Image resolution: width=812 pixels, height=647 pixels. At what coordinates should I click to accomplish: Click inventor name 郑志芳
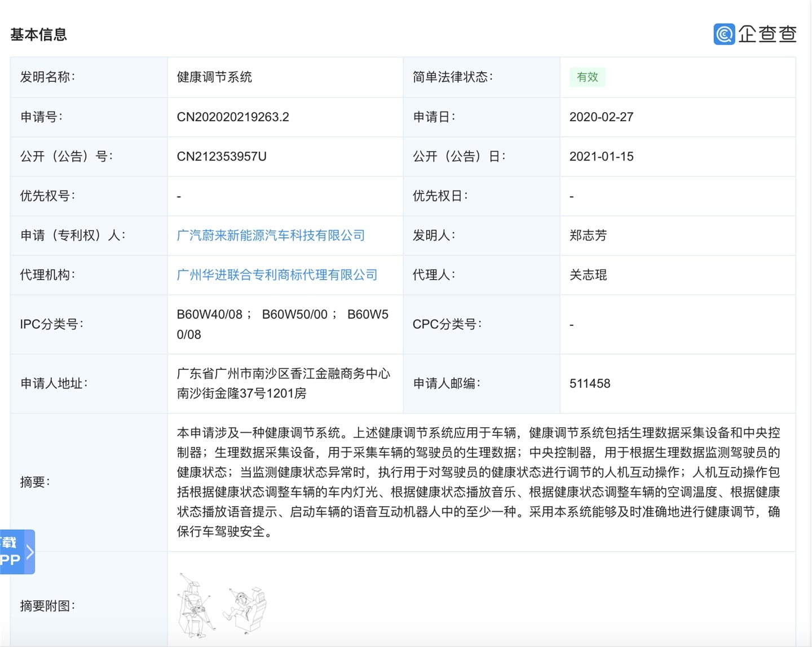588,236
